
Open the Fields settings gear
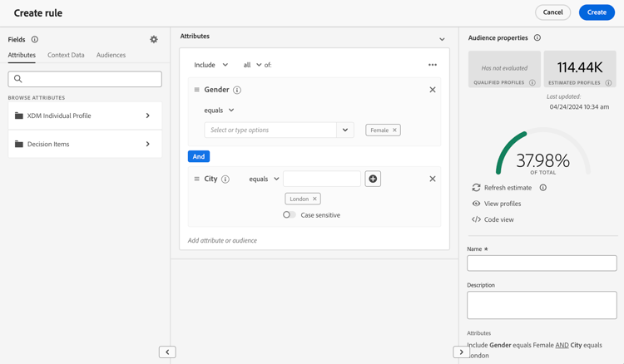pyautogui.click(x=154, y=39)
